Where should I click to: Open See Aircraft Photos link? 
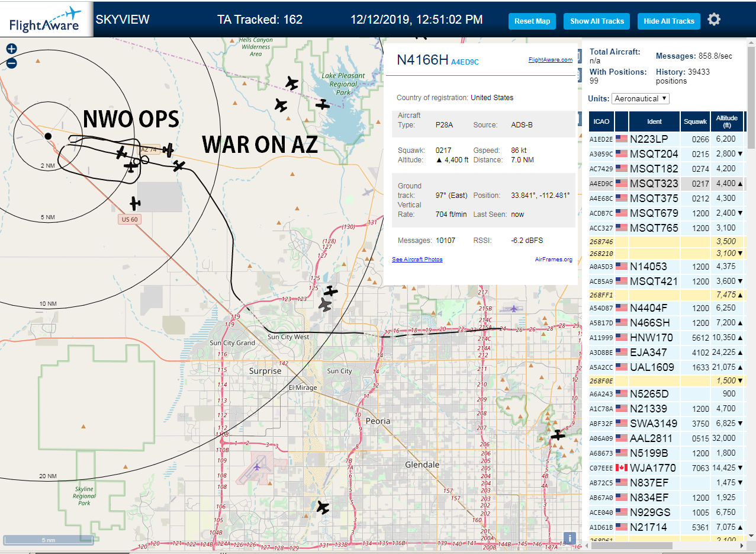(x=417, y=260)
